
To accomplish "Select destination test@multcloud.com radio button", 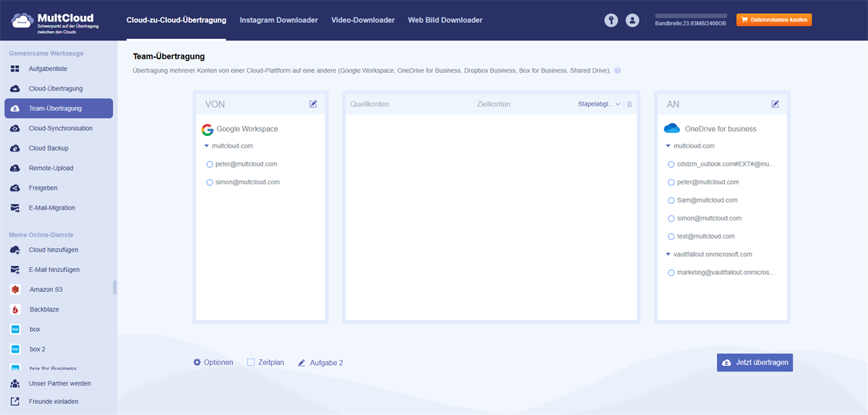I will tap(671, 236).
